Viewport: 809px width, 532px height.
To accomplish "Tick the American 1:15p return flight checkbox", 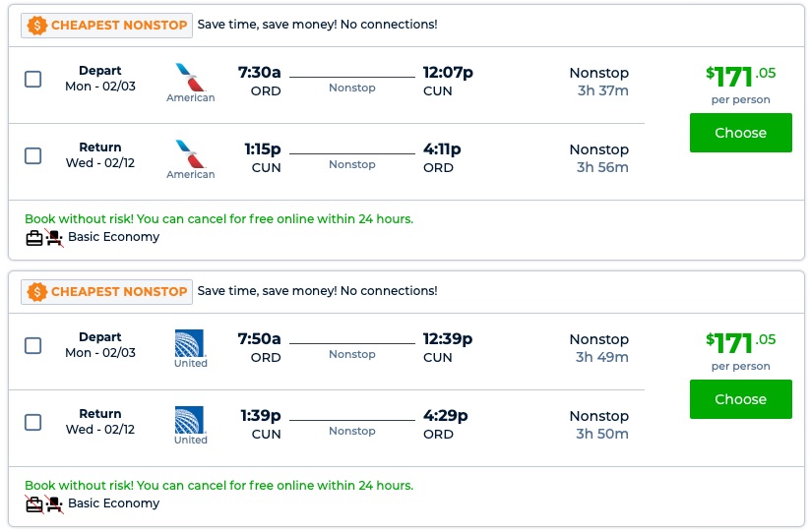I will (33, 155).
